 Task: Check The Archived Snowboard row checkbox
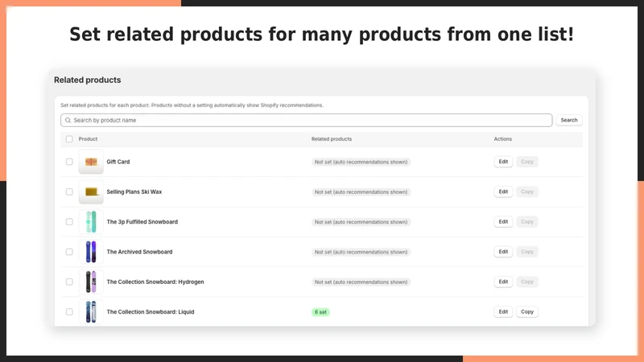point(69,252)
